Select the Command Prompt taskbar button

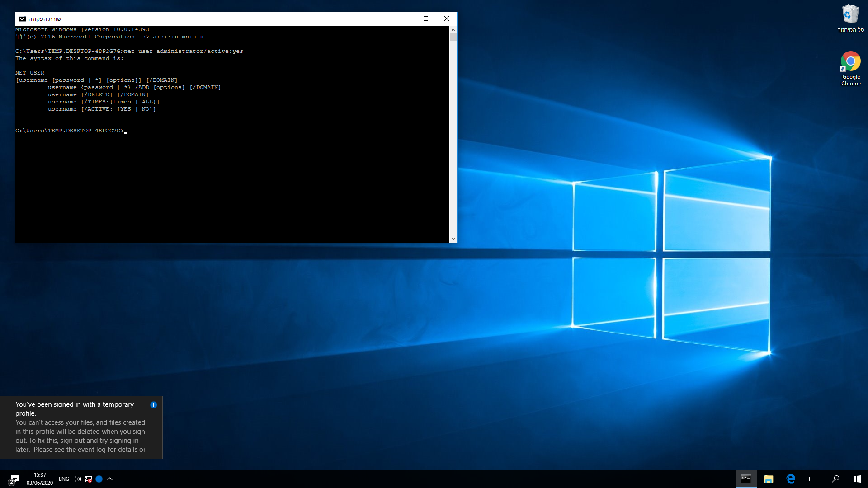pos(746,479)
